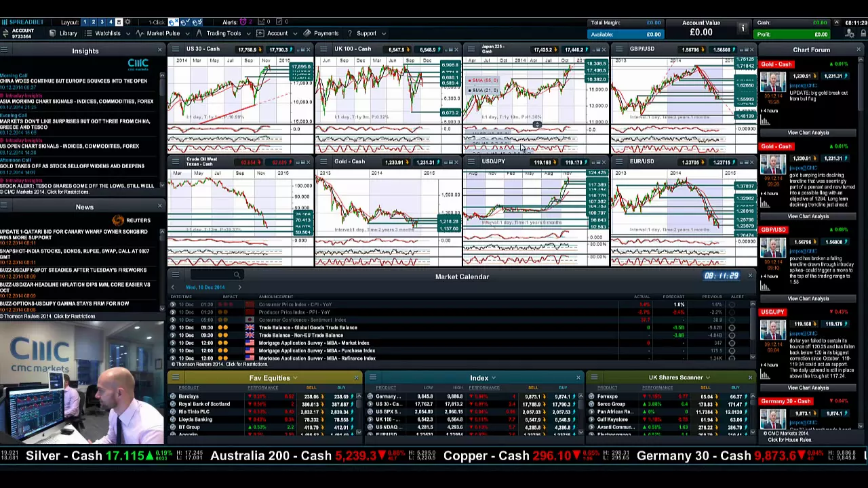Viewport: 868px width, 488px height.
Task: Toggle the first 1-Click trading mode icon
Action: (x=173, y=22)
